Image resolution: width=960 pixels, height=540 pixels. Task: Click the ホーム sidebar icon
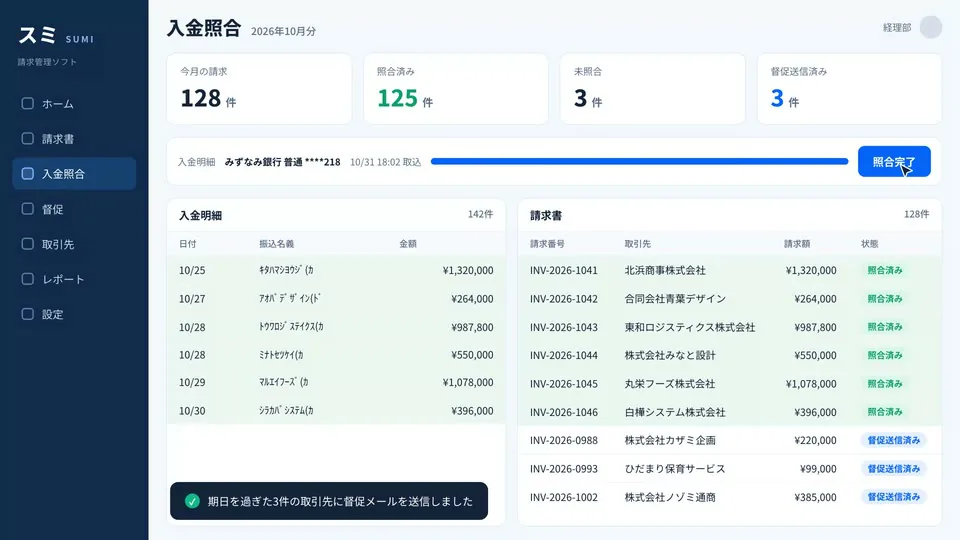(x=28, y=103)
